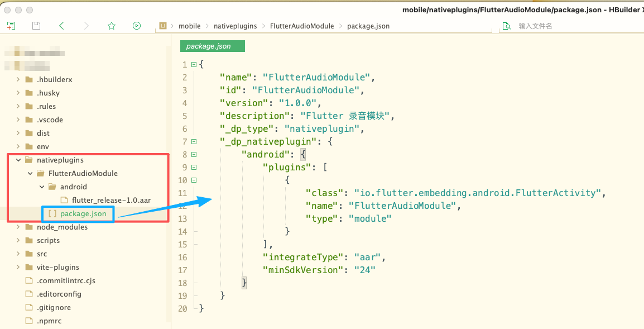Fold the JSON root at line 1
Image resolution: width=644 pixels, height=329 pixels.
click(194, 64)
